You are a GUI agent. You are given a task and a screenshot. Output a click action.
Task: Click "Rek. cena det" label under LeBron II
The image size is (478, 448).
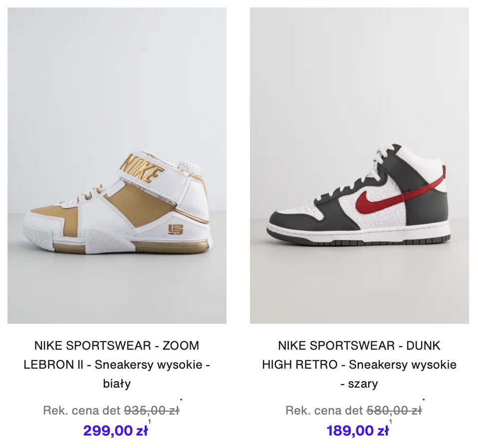coord(82,411)
